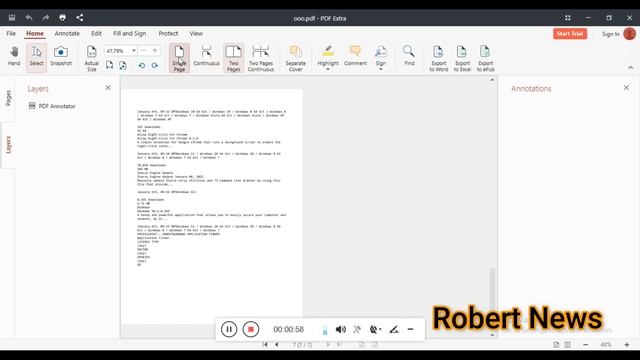This screenshot has width=640, height=360.
Task: Pause the screen recording
Action: (x=229, y=329)
